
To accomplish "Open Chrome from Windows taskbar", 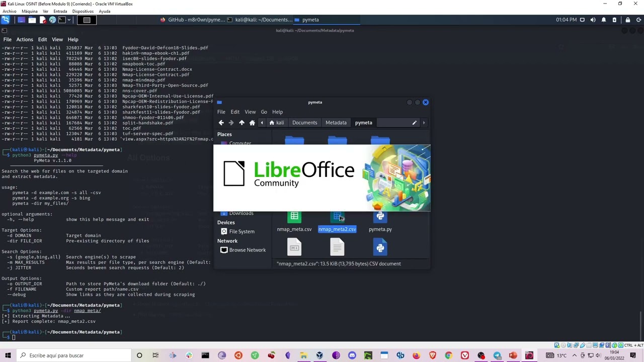I will (449, 355).
